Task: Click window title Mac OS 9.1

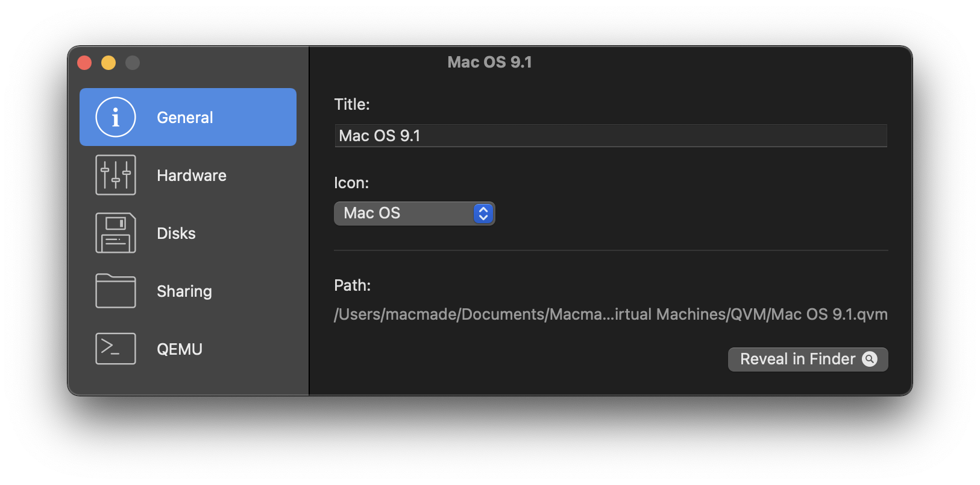Action: (489, 62)
